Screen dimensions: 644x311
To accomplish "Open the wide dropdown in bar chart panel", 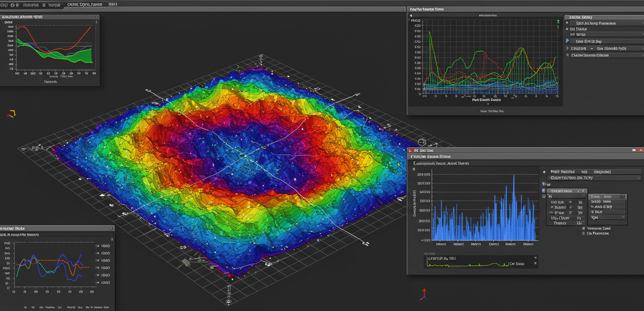I will pos(595,177).
